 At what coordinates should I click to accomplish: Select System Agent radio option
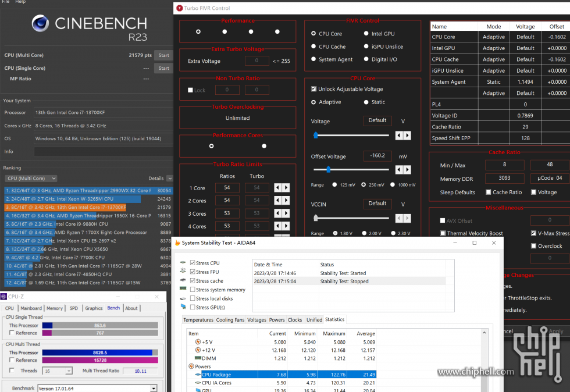pos(313,59)
